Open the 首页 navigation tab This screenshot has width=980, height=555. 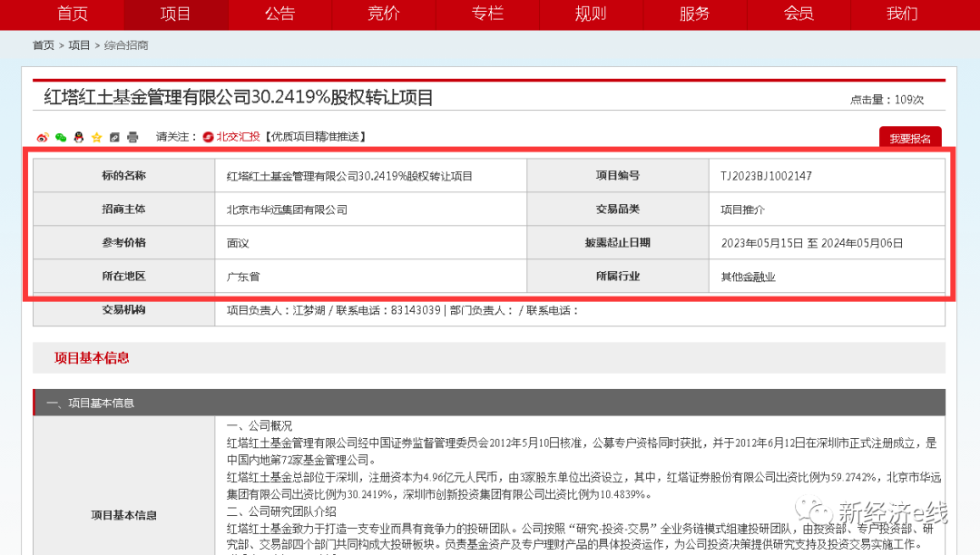73,14
